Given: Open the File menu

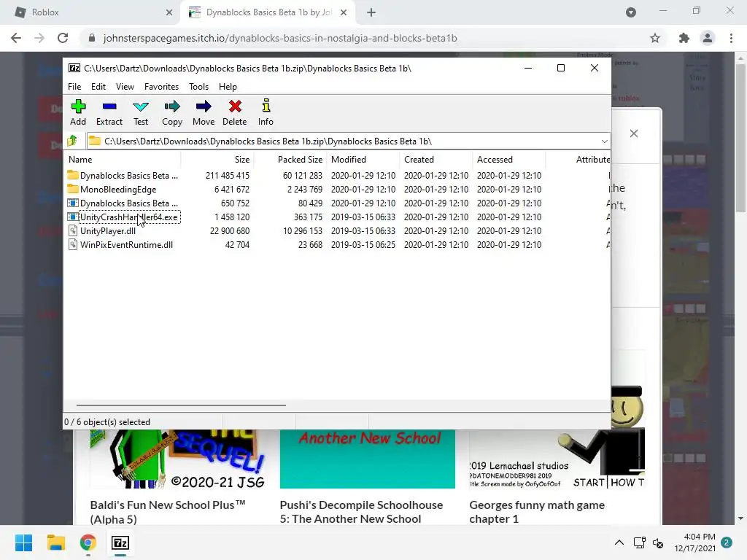Looking at the screenshot, I should [x=74, y=87].
